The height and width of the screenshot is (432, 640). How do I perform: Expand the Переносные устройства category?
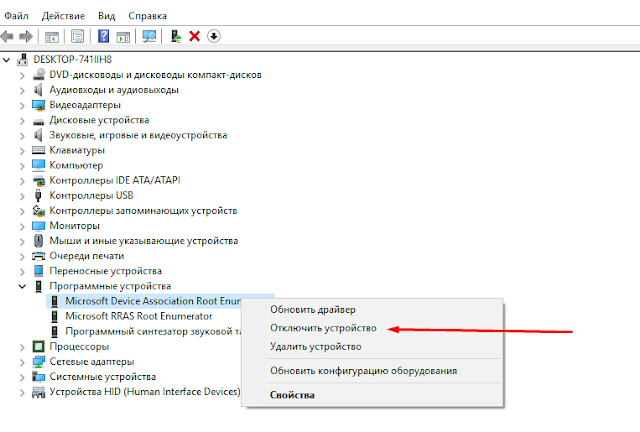coord(22,272)
